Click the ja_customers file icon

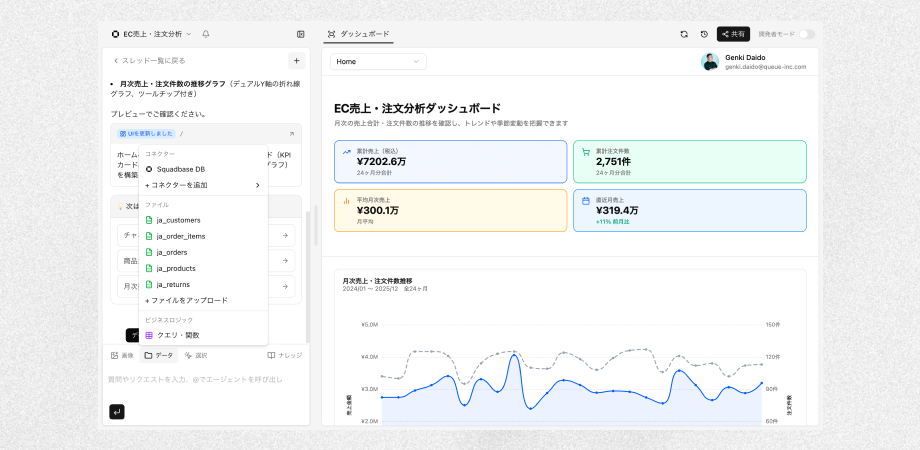click(x=148, y=220)
